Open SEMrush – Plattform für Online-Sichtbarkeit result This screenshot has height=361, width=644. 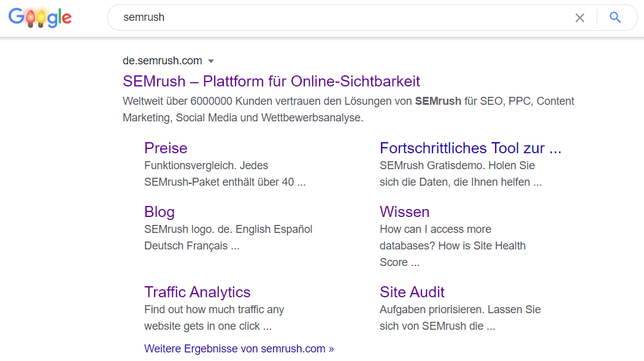[271, 82]
